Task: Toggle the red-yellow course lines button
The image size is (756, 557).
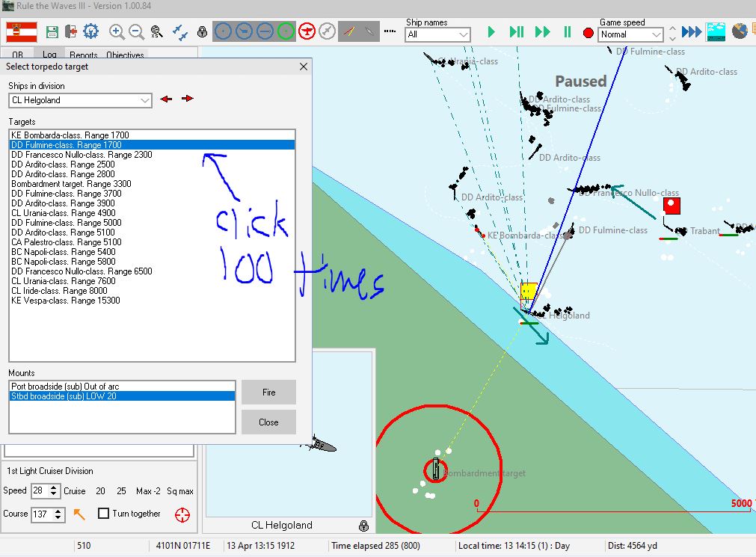Action: [348, 32]
